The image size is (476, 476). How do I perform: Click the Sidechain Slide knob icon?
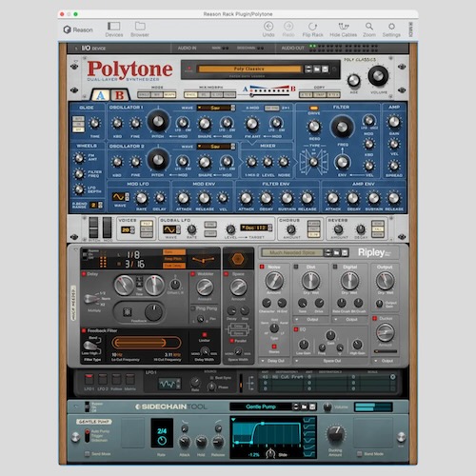point(270,453)
